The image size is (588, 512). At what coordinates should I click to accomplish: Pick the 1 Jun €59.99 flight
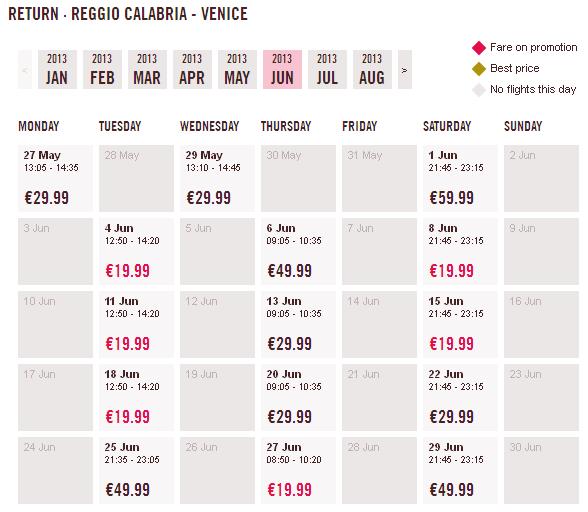[460, 178]
